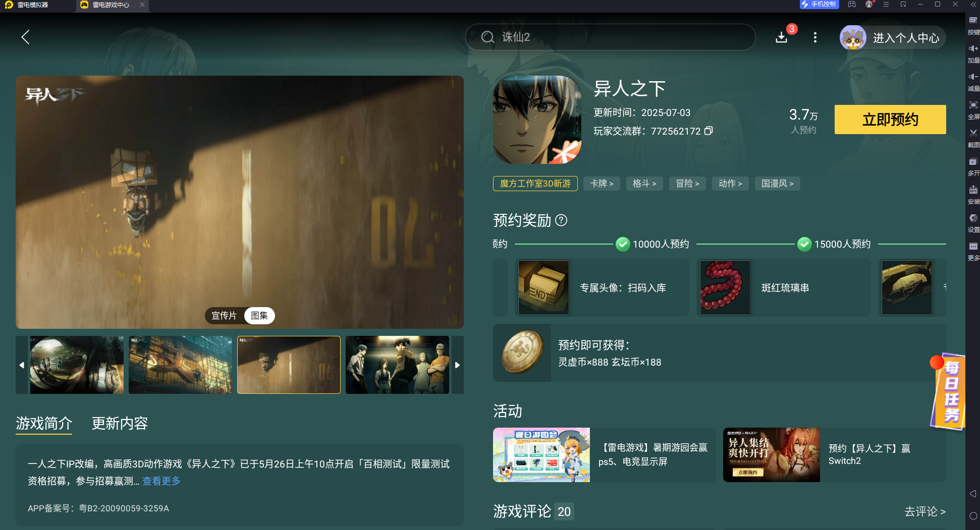The width and height of the screenshot is (980, 530).
Task: Click 去评论 to write a review
Action: 924,512
